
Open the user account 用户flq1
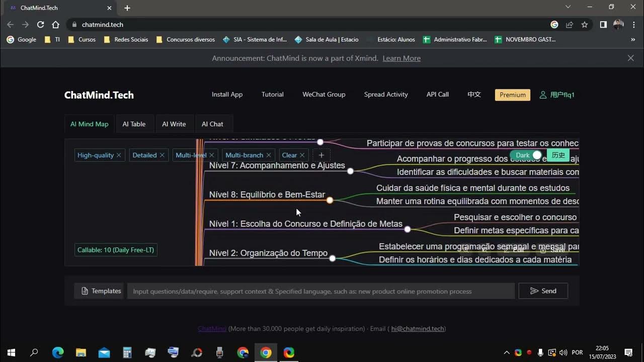[x=557, y=95]
